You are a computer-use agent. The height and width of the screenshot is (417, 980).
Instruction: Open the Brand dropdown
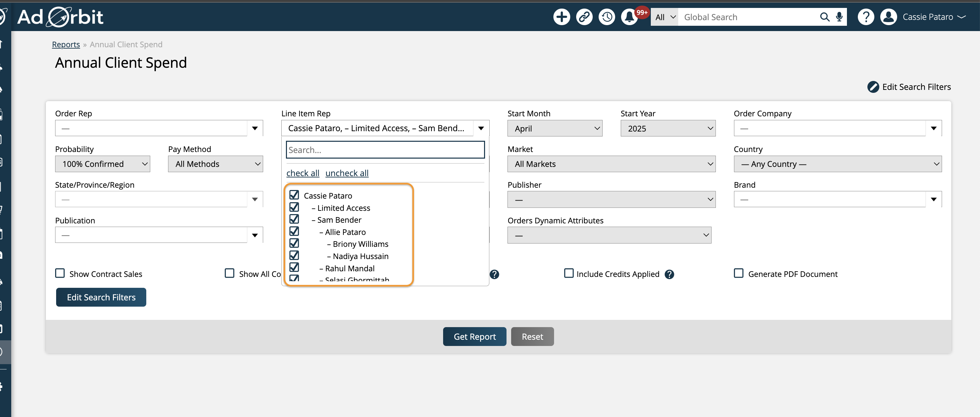point(838,199)
